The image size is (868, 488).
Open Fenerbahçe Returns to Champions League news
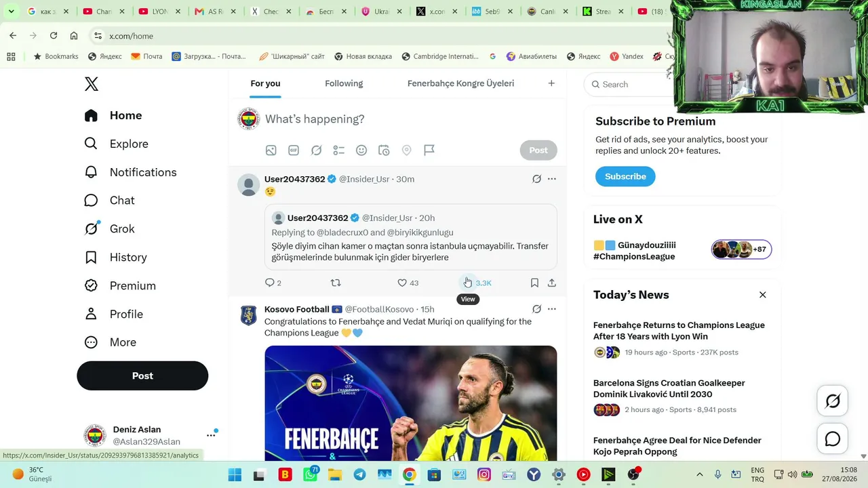pos(679,331)
